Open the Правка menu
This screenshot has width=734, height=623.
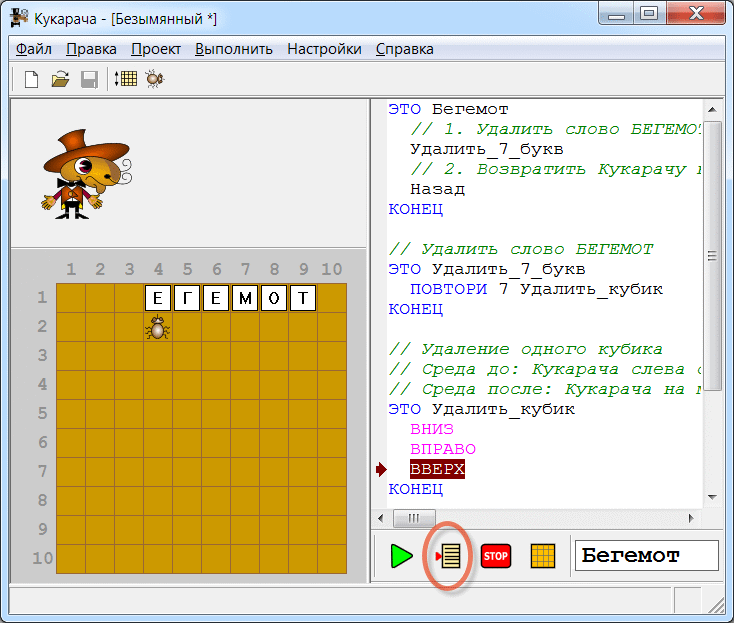coord(91,49)
